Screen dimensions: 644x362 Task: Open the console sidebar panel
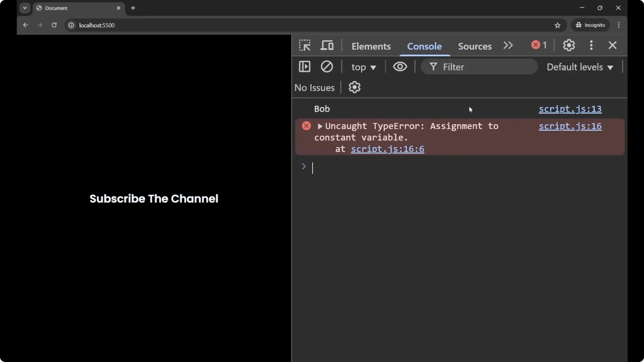(305, 67)
